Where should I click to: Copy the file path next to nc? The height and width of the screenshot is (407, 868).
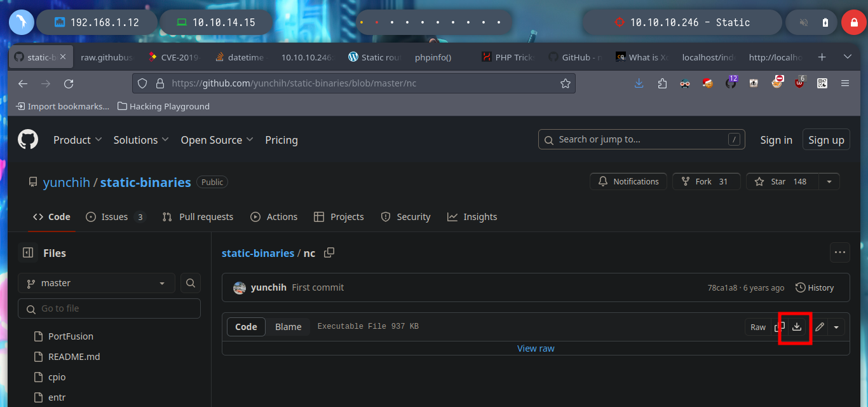pyautogui.click(x=329, y=252)
